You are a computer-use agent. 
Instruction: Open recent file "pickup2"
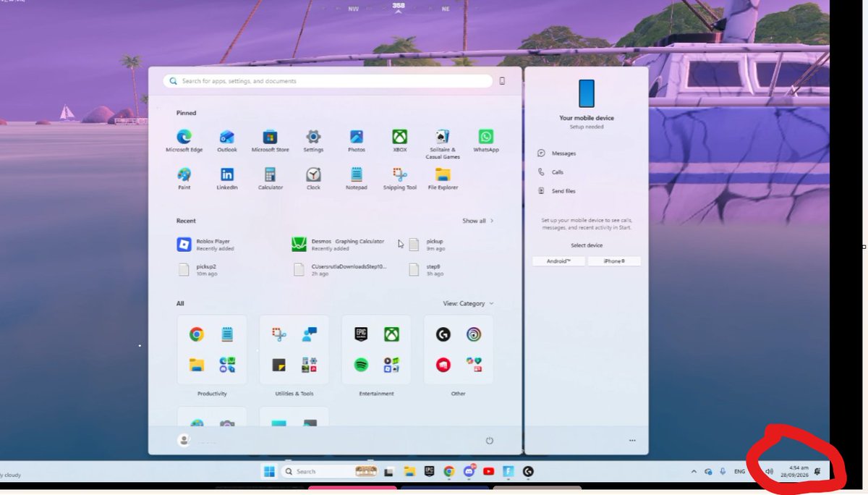click(x=197, y=269)
